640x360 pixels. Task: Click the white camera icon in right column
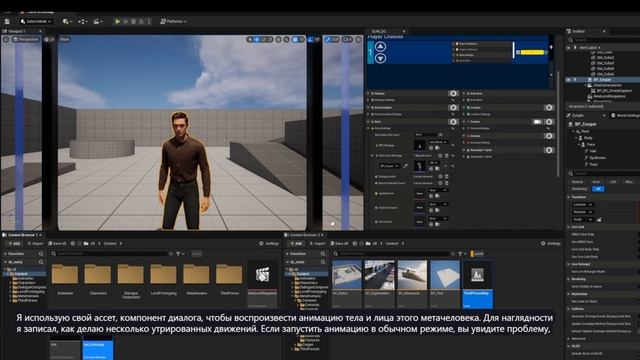point(538,122)
